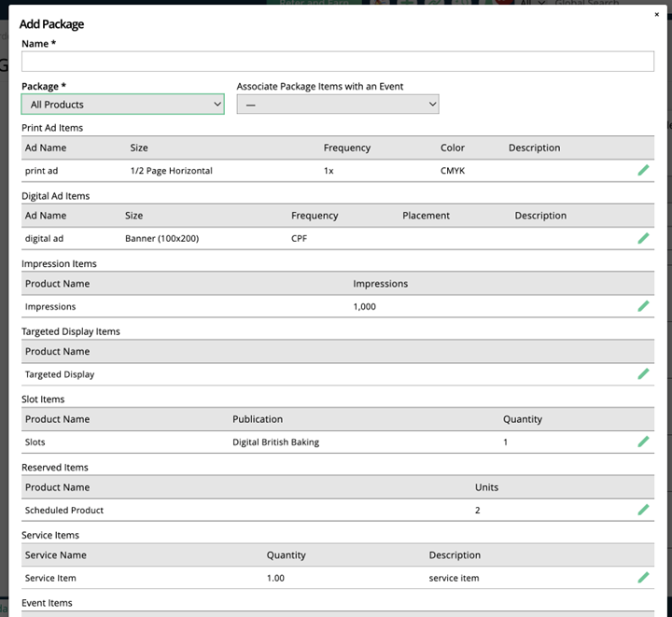Select the 'Service Item' service name cell
The height and width of the screenshot is (617, 672).
click(x=50, y=578)
